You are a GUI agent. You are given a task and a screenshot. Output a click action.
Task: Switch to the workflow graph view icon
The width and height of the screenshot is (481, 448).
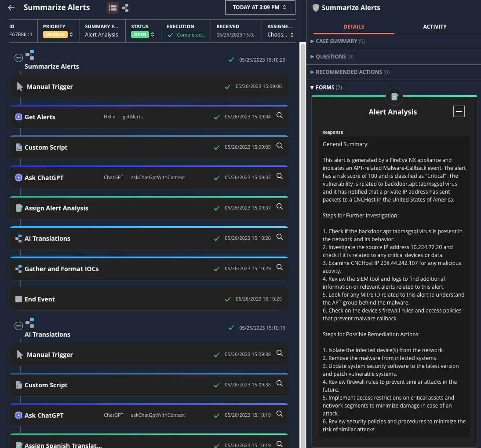pos(125,7)
